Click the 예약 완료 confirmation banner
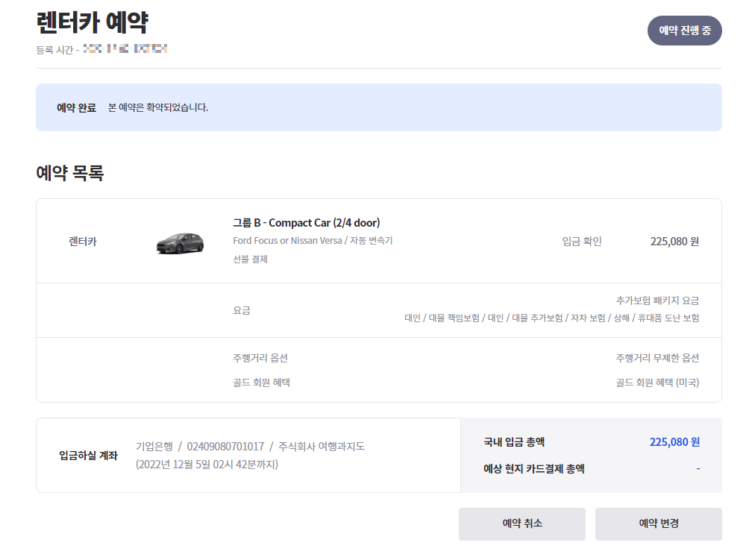The image size is (752, 560). click(x=378, y=107)
